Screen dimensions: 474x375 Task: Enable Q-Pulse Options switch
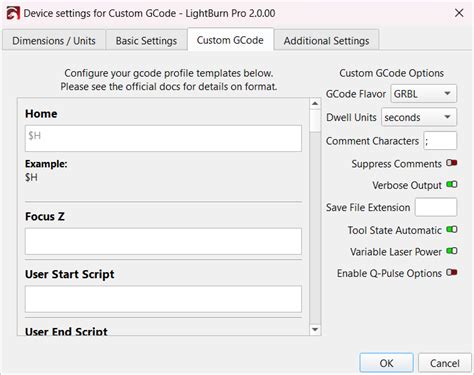click(452, 272)
